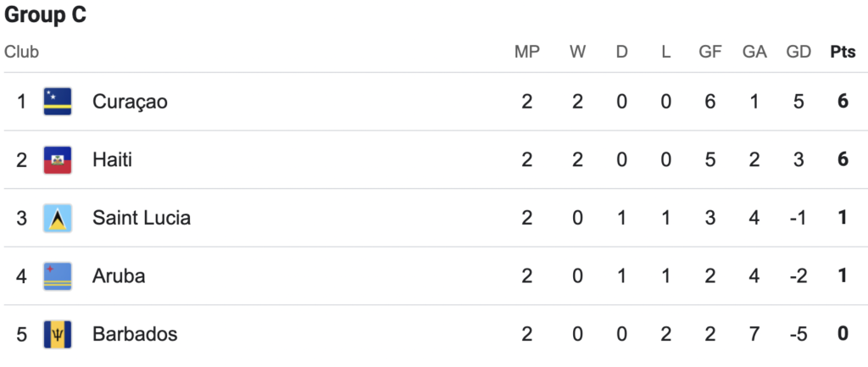
Task: Open the Haiti team name link
Action: click(x=113, y=160)
